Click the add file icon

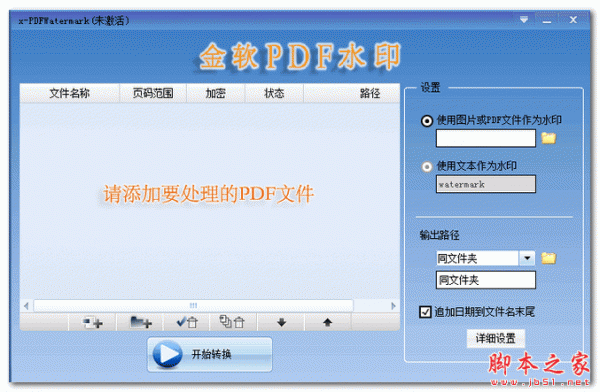point(92,322)
